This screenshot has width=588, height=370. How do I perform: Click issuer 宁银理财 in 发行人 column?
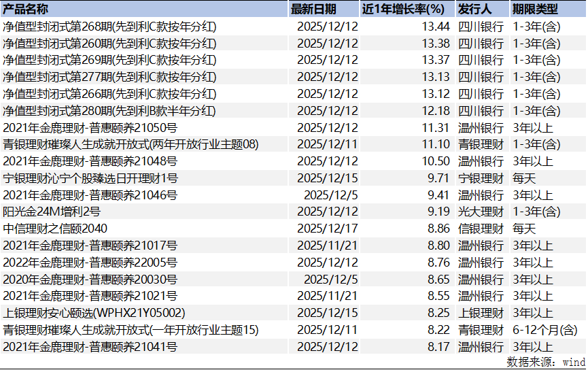tap(481, 178)
